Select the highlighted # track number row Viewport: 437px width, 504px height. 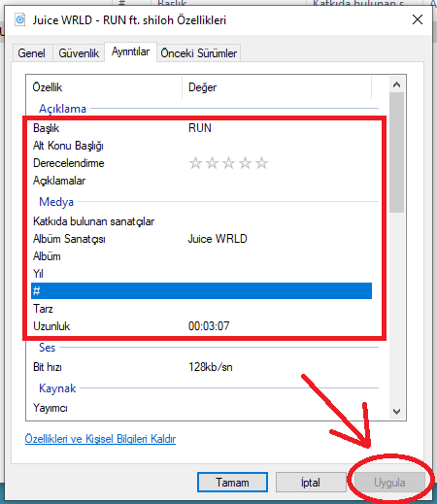[201, 290]
